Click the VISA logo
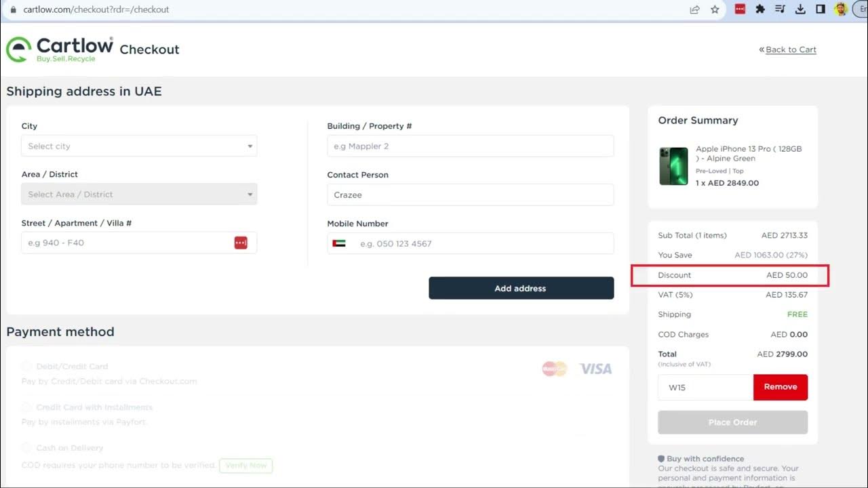Viewport: 868px width, 488px height. (x=595, y=369)
